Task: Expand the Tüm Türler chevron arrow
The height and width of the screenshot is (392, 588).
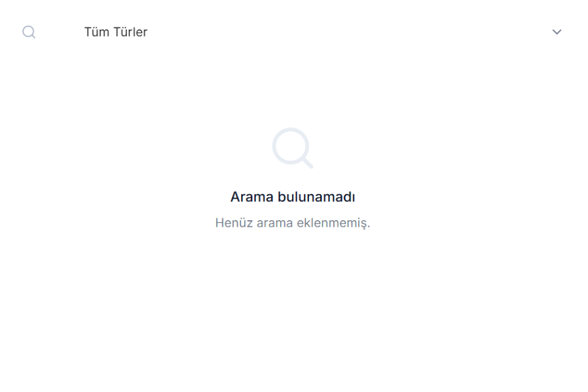Action: tap(557, 32)
